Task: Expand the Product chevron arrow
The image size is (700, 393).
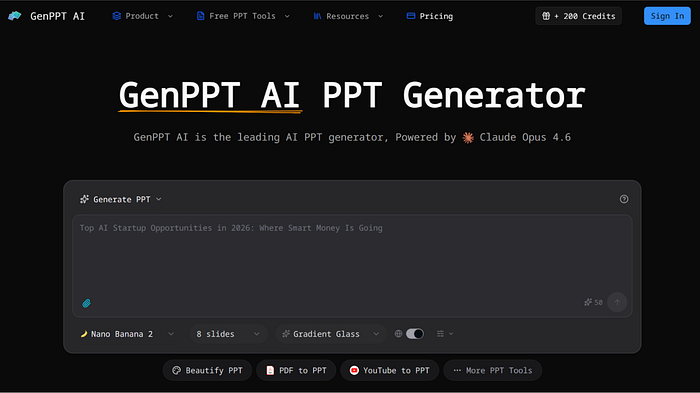Action: coord(170,16)
